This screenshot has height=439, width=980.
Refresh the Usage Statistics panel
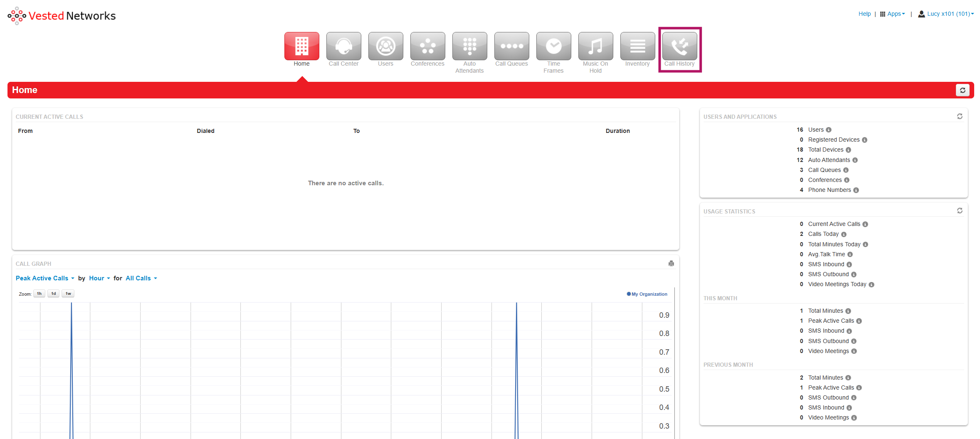[960, 211]
